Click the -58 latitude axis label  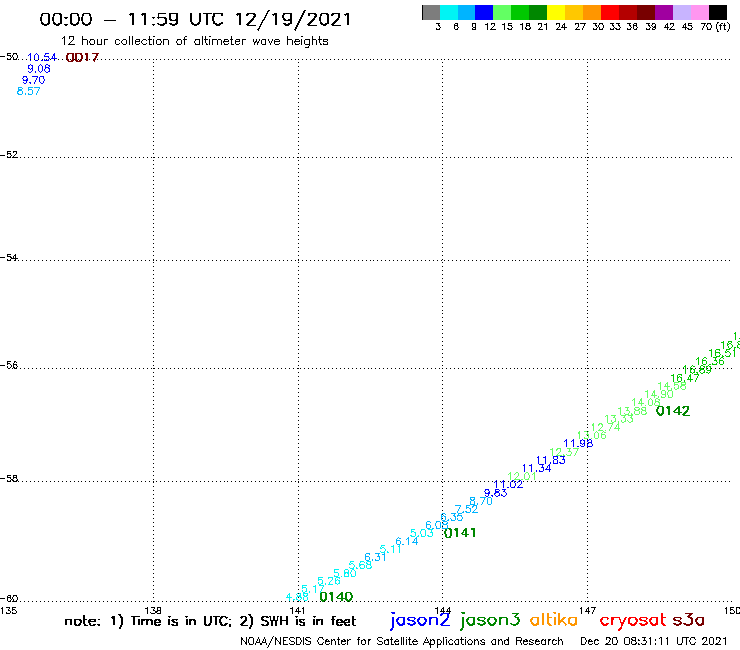[x=9, y=479]
